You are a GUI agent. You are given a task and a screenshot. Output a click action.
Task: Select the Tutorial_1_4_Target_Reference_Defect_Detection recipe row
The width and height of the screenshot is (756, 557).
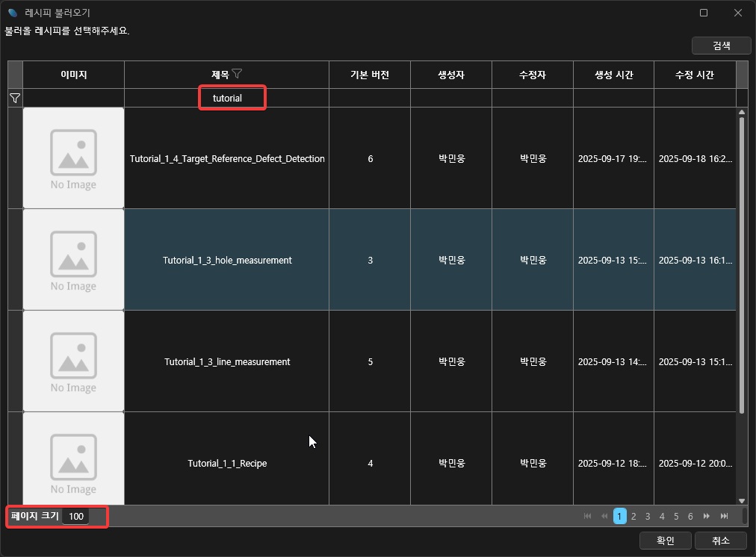(x=227, y=158)
